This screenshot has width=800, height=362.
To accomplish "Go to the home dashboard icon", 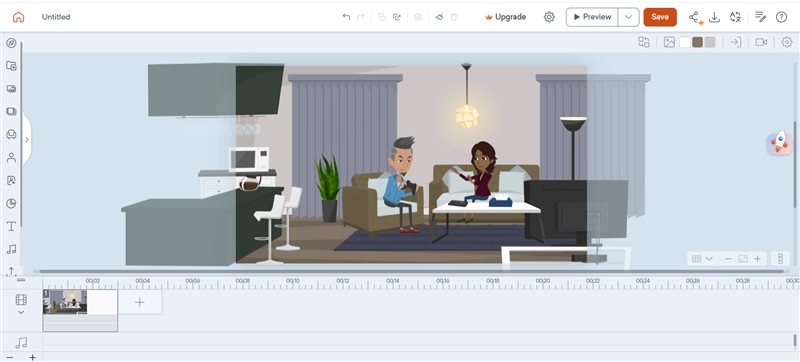I will (x=18, y=17).
